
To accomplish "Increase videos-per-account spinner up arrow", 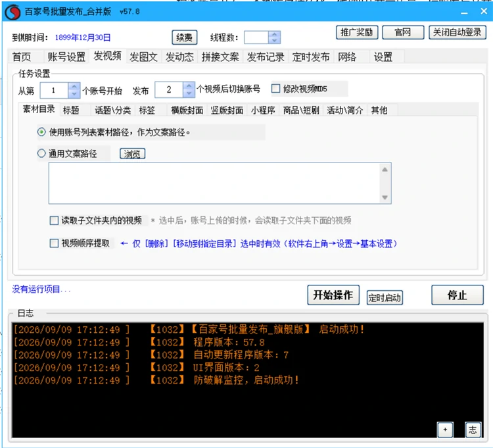I will [x=189, y=86].
